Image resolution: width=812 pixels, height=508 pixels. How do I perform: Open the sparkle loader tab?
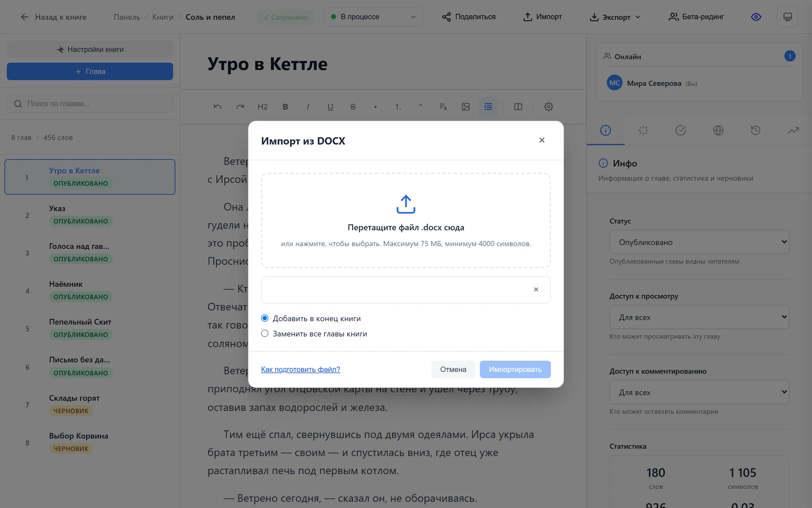pos(643,130)
